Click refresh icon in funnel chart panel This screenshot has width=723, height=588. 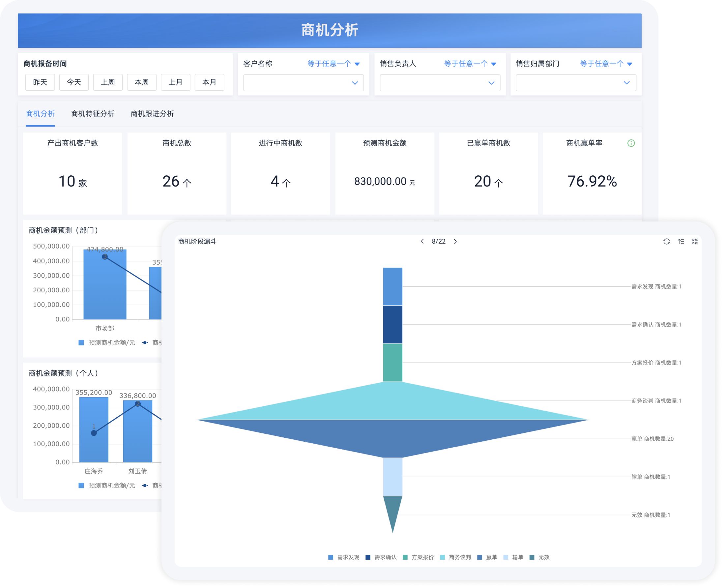pyautogui.click(x=666, y=242)
